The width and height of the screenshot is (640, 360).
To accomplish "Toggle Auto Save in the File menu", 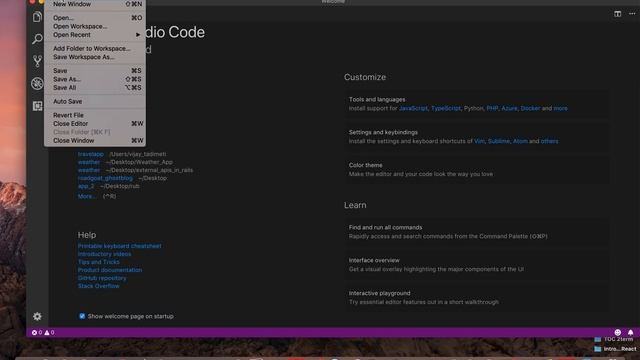I will 95,101.
